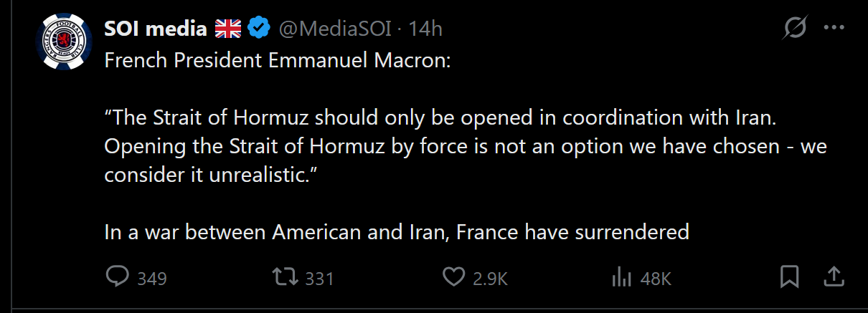This screenshot has width=868, height=313.
Task: Click the 'France have surrendered' sentence
Action: point(397,232)
